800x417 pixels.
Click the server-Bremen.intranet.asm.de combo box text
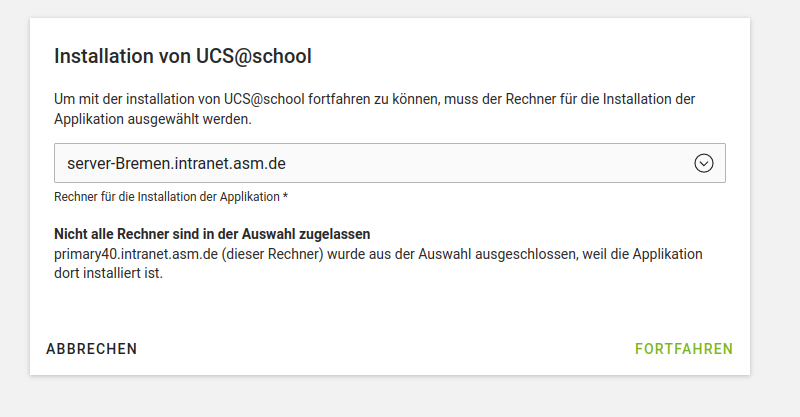(177, 163)
